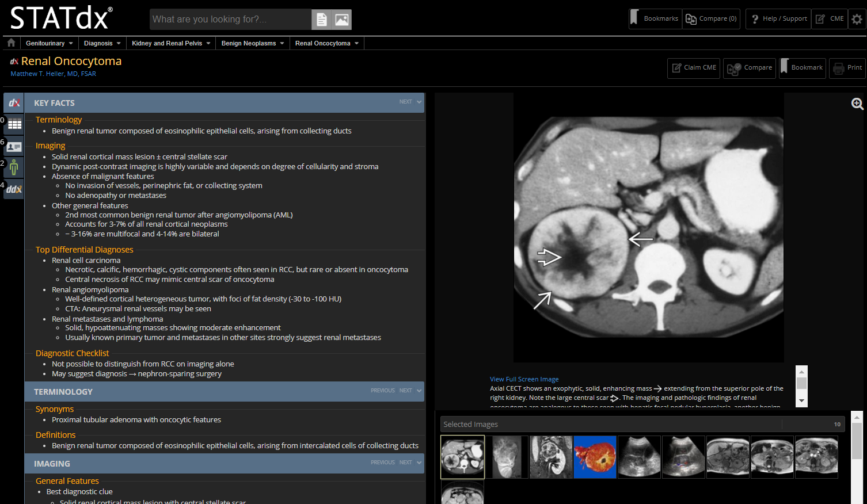Expand the Genitourinary breadcrumb dropdown
This screenshot has height=504, width=867.
tap(50, 43)
